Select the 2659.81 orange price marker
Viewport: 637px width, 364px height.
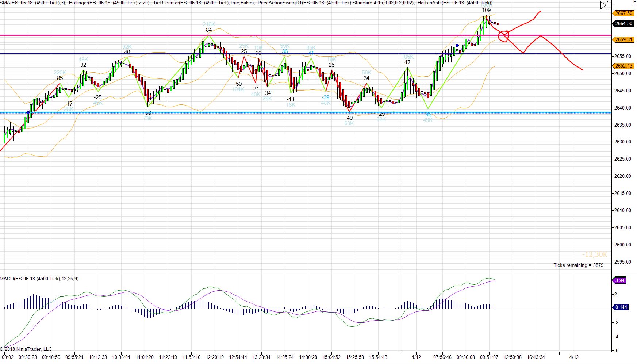click(x=623, y=39)
